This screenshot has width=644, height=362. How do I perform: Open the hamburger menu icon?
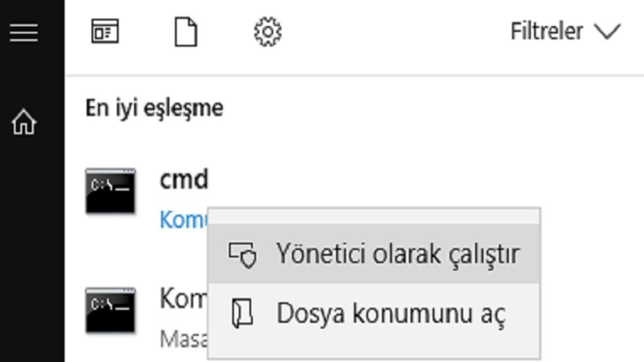[x=24, y=31]
